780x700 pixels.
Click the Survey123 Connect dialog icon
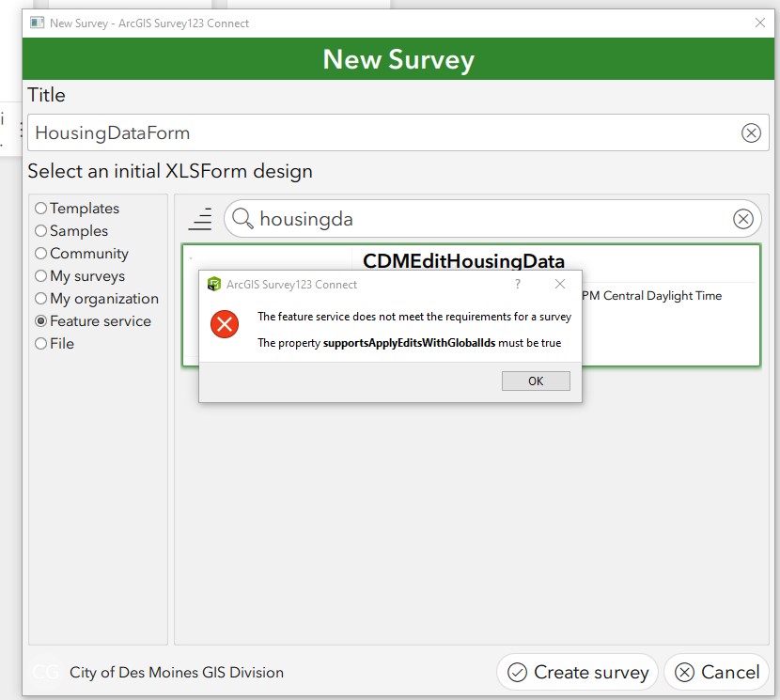click(214, 284)
